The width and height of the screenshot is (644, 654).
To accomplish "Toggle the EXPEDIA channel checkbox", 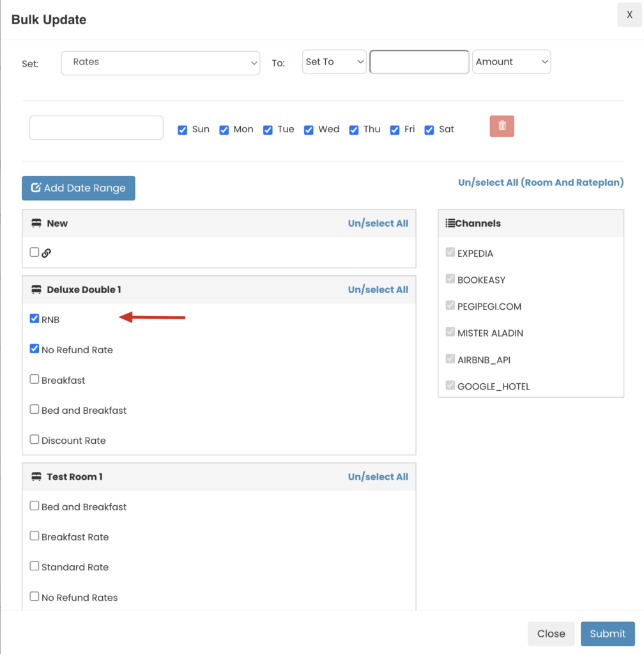I will pos(450,252).
